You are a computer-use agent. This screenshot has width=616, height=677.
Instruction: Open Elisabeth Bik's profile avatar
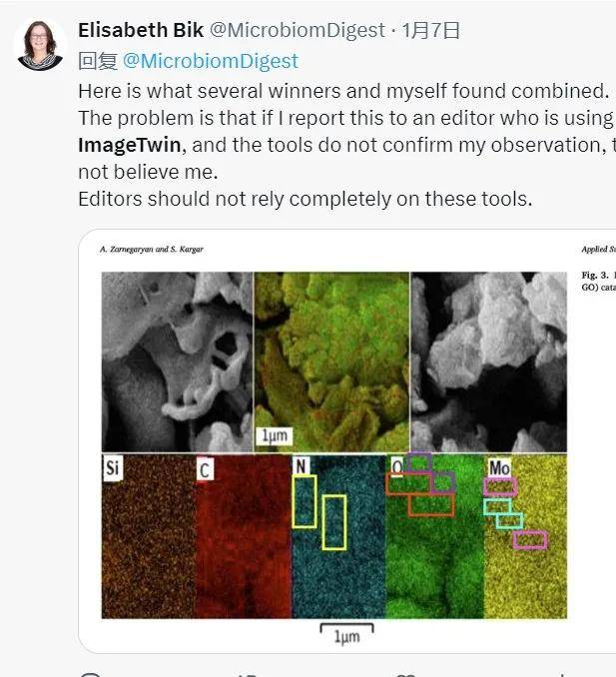tap(41, 45)
